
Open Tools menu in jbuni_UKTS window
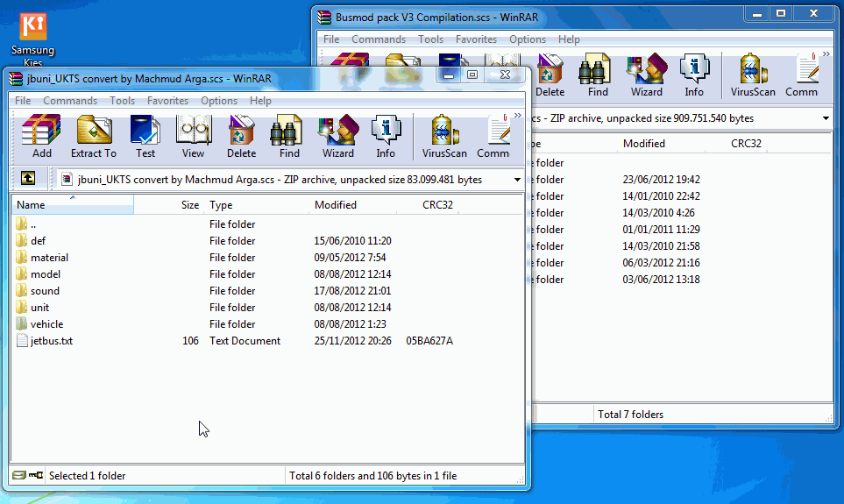coord(122,101)
